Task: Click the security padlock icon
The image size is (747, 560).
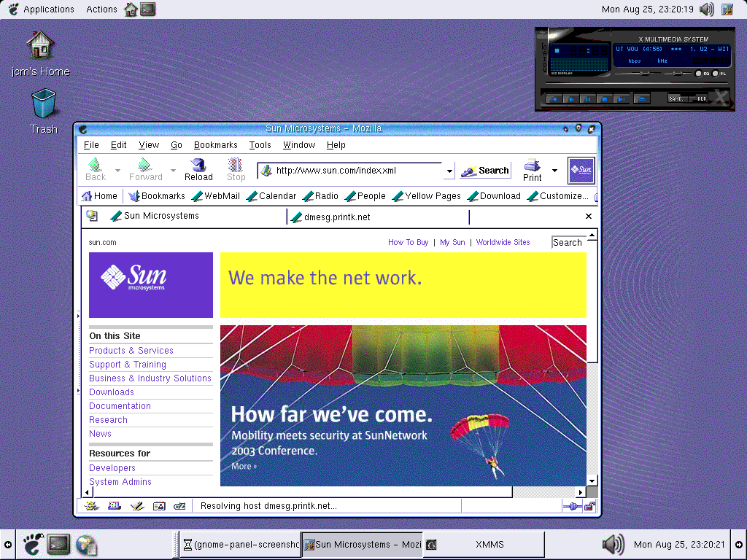Action: 589,506
